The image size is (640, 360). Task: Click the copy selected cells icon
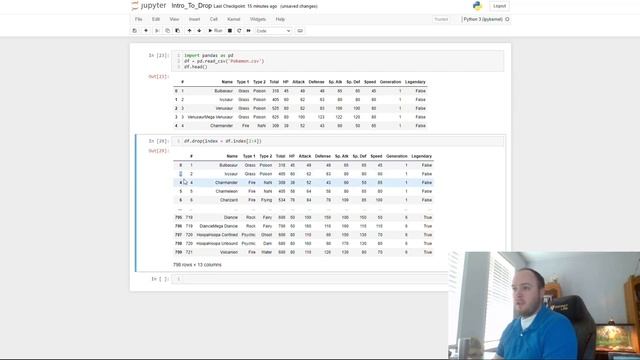pos(167,31)
